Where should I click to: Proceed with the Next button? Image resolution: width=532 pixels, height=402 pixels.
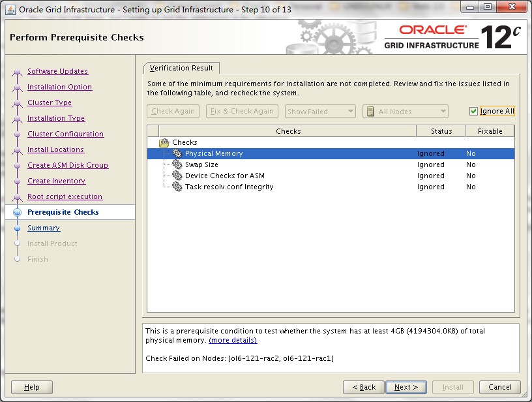pyautogui.click(x=406, y=387)
